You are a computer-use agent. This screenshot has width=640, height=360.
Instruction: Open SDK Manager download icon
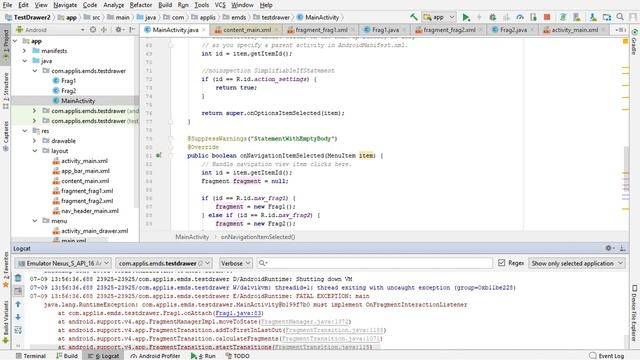click(x=593, y=17)
